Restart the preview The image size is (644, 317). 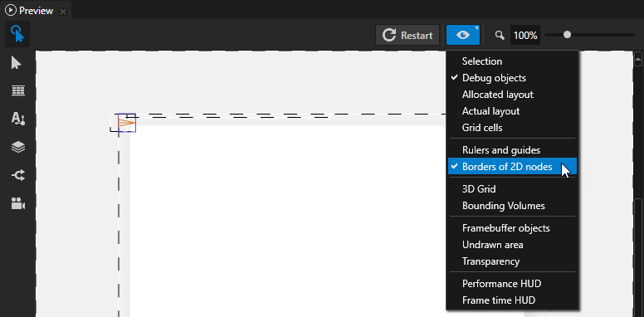point(407,36)
